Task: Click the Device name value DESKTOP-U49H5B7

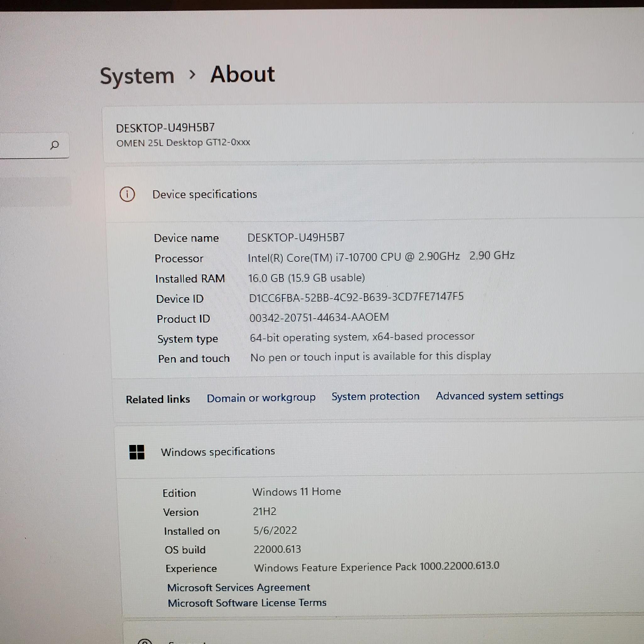Action: pyautogui.click(x=296, y=238)
